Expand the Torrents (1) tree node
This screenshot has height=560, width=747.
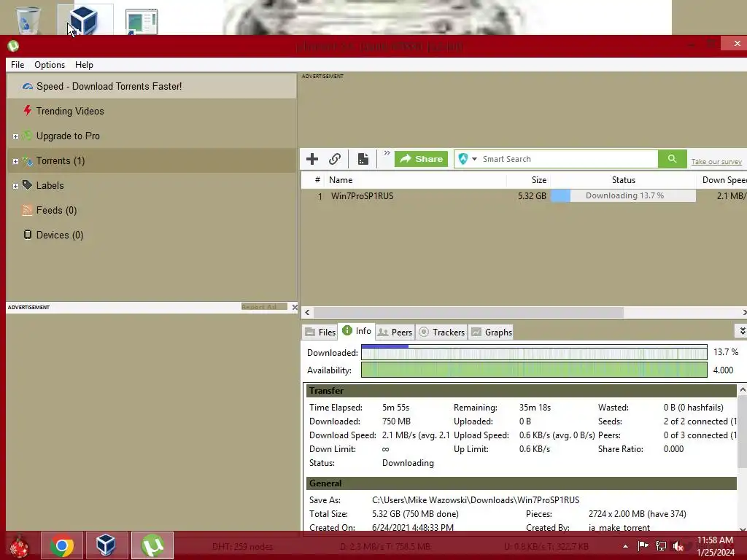coord(15,161)
